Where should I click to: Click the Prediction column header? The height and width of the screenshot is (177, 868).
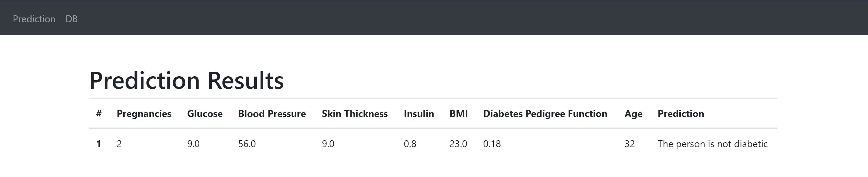(x=681, y=114)
